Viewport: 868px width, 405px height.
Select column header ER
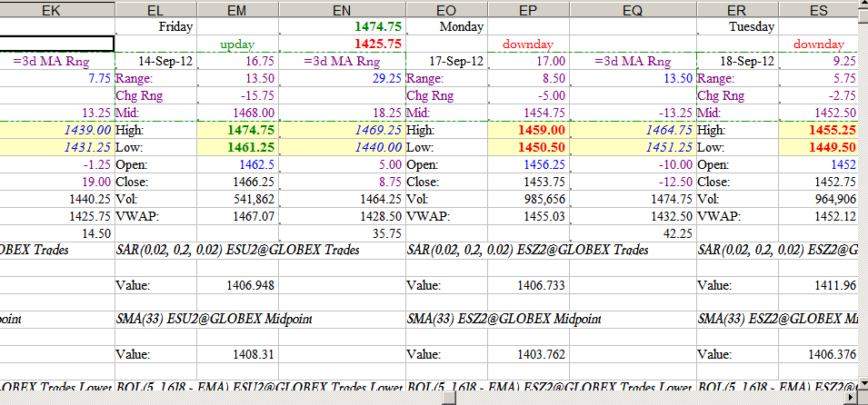coord(737,9)
